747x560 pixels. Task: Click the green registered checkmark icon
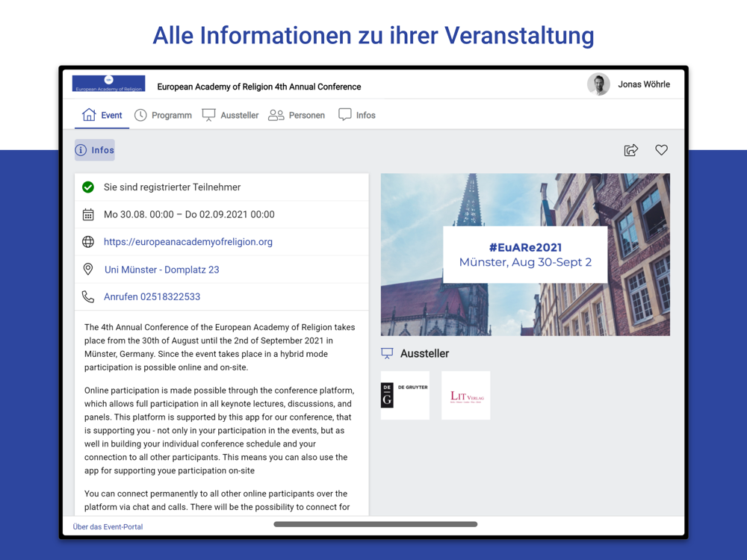coord(88,187)
